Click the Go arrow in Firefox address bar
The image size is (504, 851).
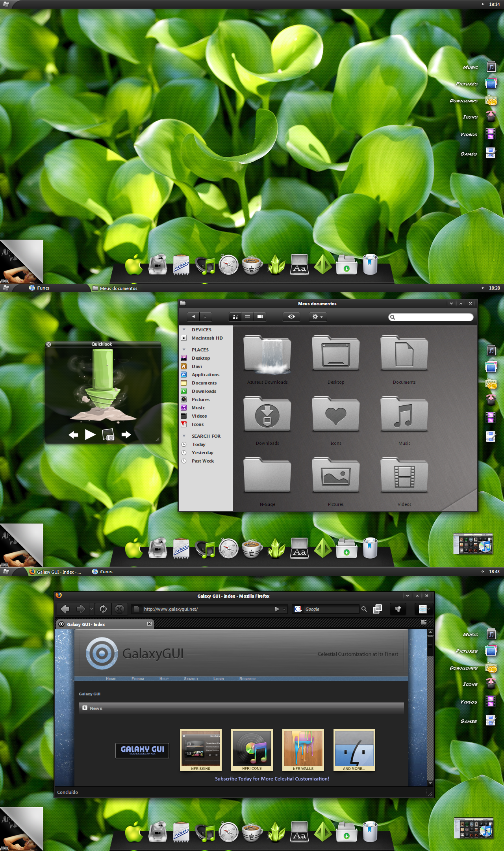click(x=277, y=609)
